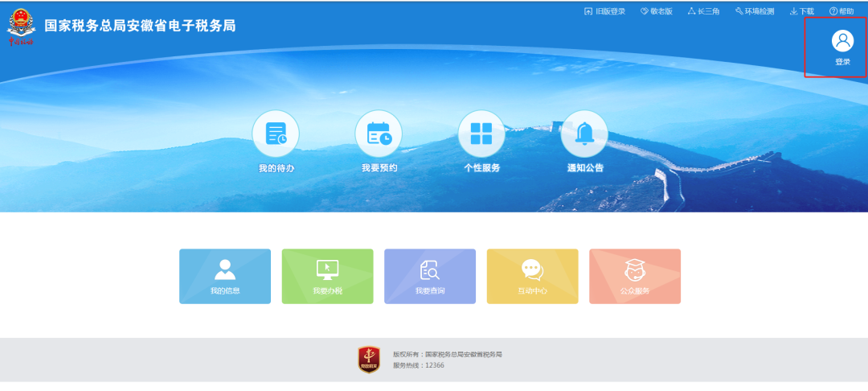This screenshot has height=391, width=868.
Task: Open the 我要办税 tile
Action: pyautogui.click(x=327, y=277)
